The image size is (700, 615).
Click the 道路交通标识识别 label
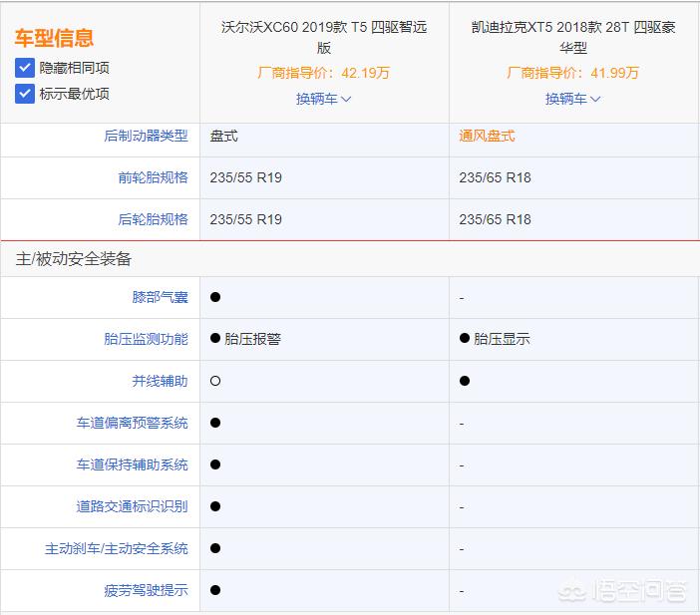coord(132,506)
